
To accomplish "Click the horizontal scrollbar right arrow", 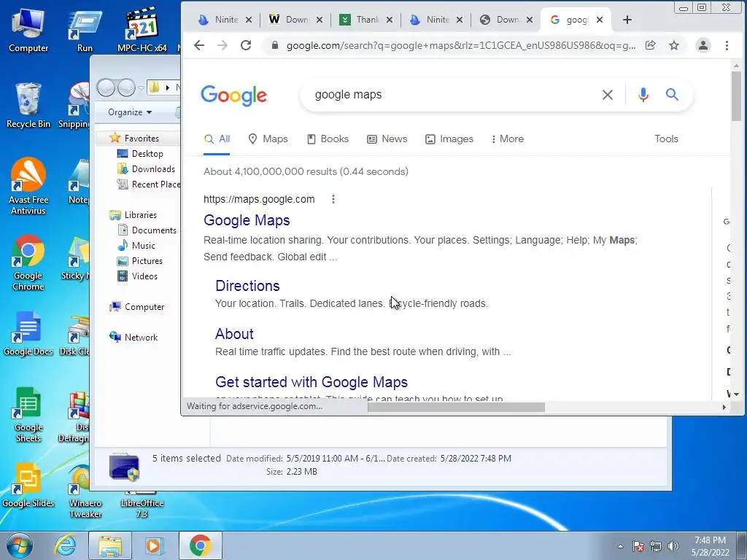I will click(724, 407).
